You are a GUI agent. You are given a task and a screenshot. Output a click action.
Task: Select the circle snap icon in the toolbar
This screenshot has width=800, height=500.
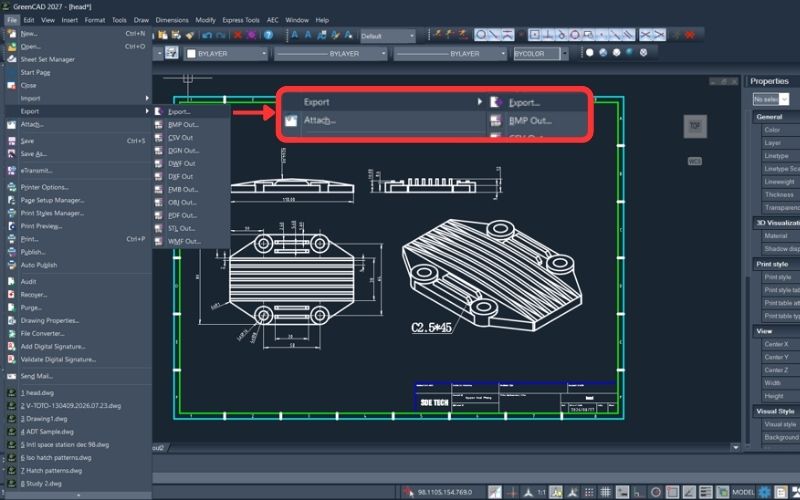pos(480,35)
